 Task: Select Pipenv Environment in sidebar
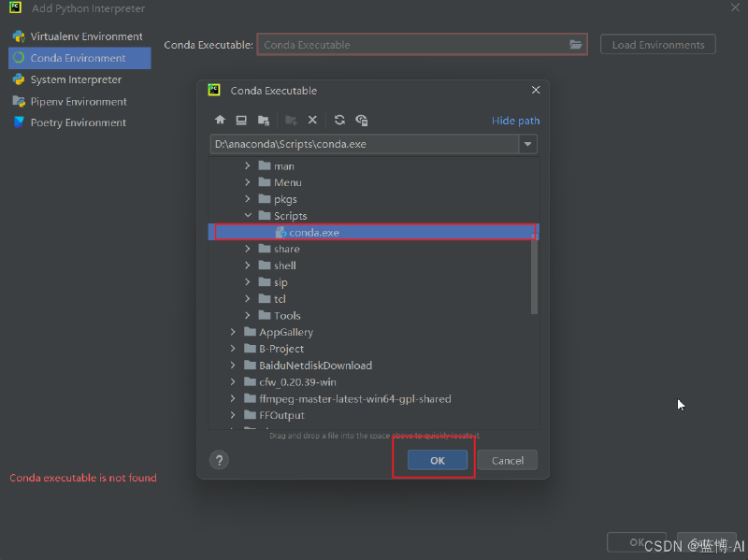pyautogui.click(x=79, y=101)
